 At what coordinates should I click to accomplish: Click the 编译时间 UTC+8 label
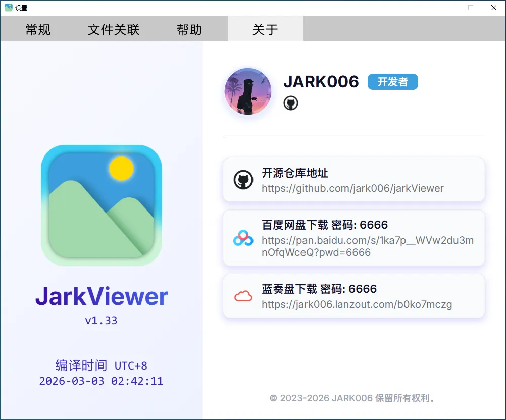pos(102,365)
